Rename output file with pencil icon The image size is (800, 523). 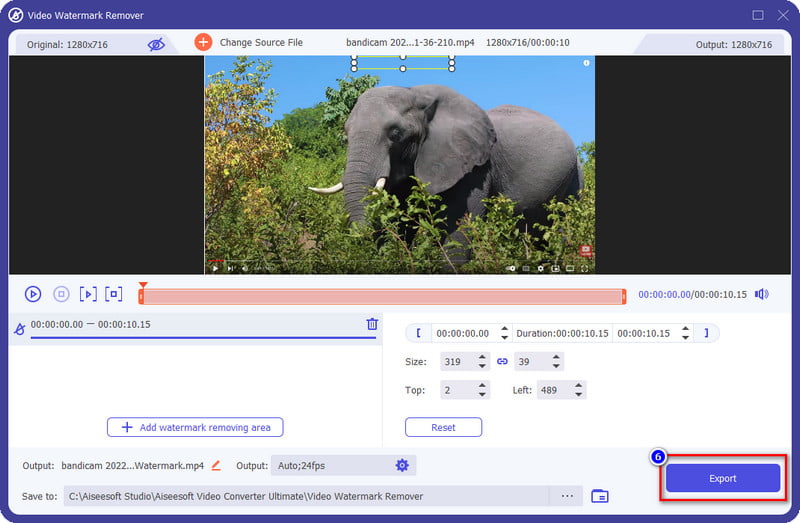216,466
